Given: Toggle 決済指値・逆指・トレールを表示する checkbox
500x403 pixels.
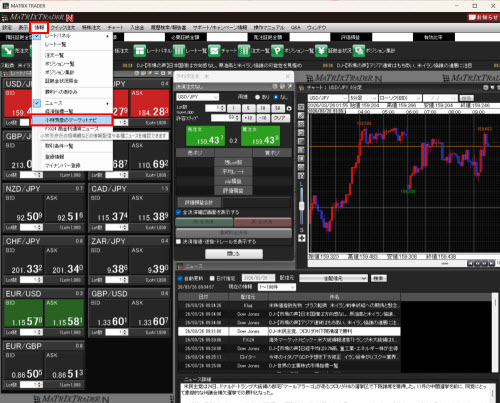Looking at the screenshot, I should [179, 242].
